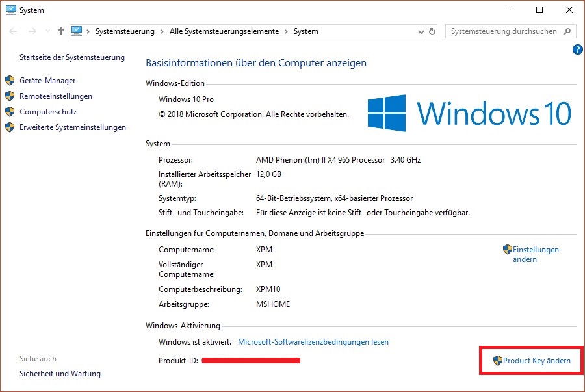Open the Geräte-Manager link

point(47,81)
